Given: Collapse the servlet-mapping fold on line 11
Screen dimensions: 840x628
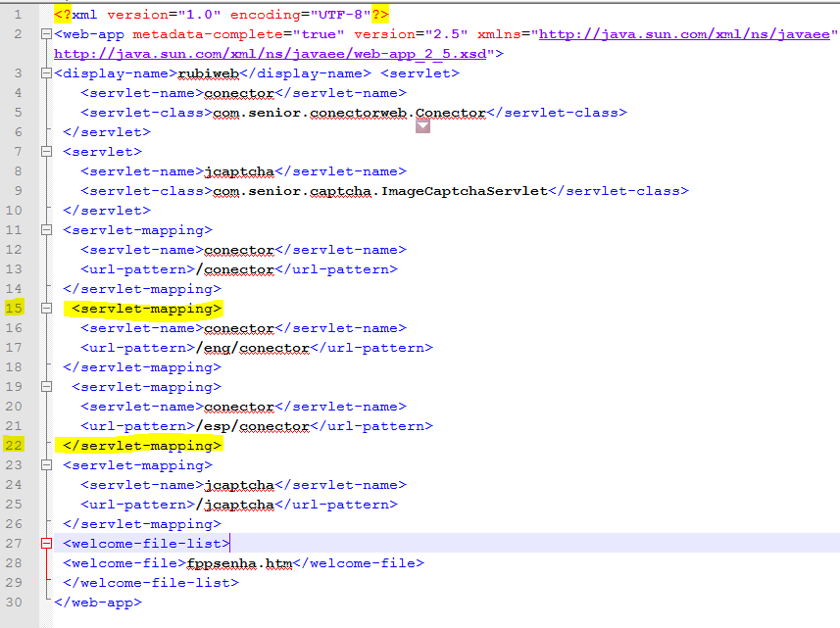Looking at the screenshot, I should (47, 230).
